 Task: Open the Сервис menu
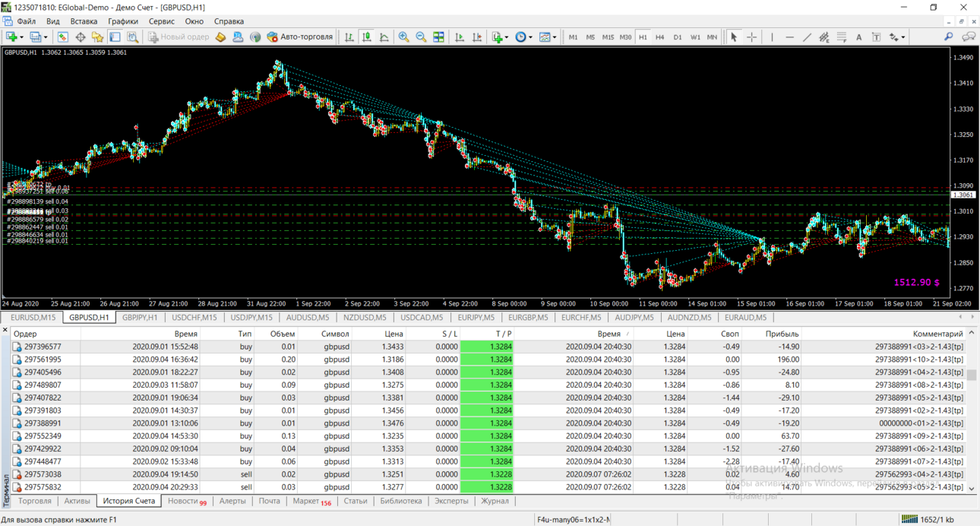161,21
